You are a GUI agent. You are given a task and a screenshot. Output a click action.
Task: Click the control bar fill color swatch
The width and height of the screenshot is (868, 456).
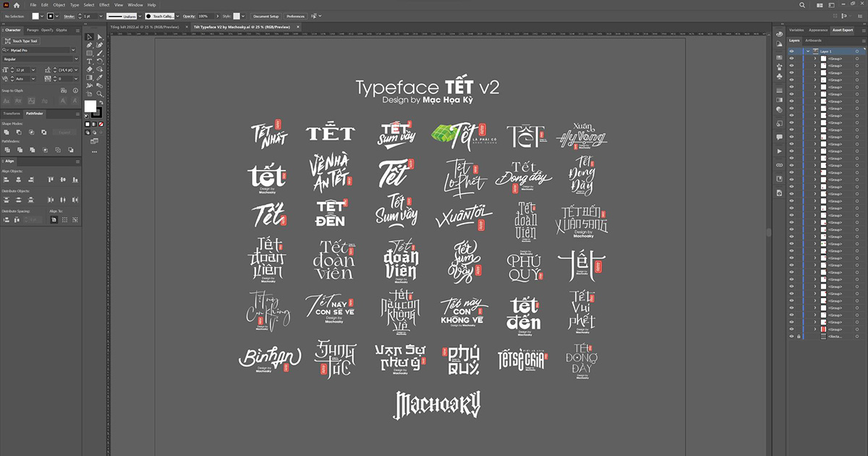[35, 16]
